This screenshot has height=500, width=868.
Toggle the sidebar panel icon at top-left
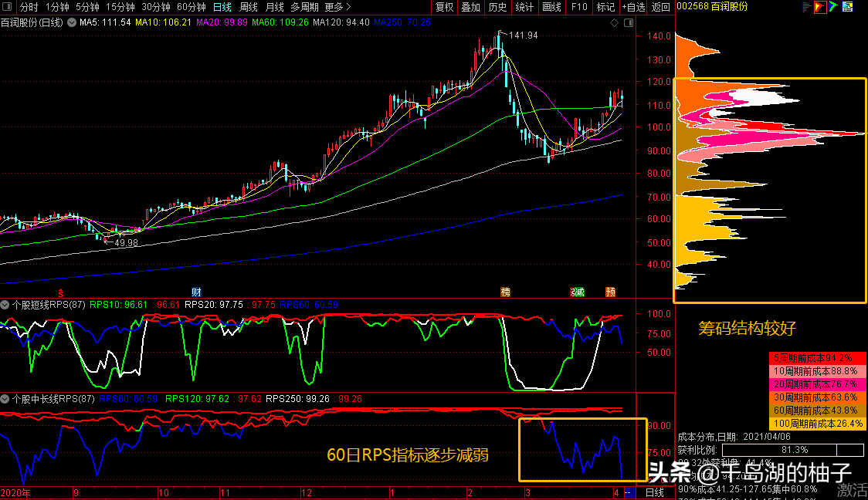[x=7, y=7]
